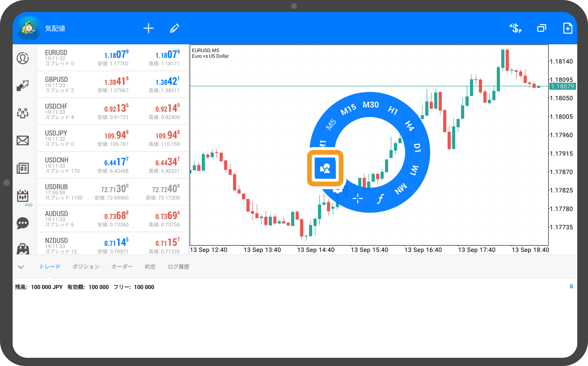Open indicators via the f icon
Viewport: 588px width, 366px height.
381,199
